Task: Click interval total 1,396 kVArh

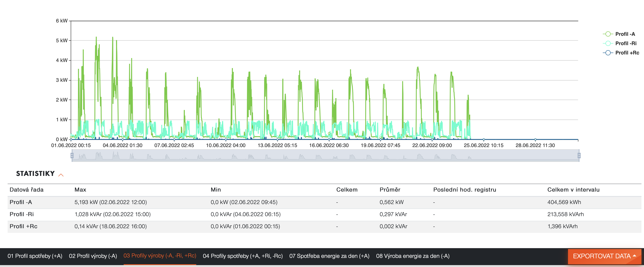Action: click(562, 226)
